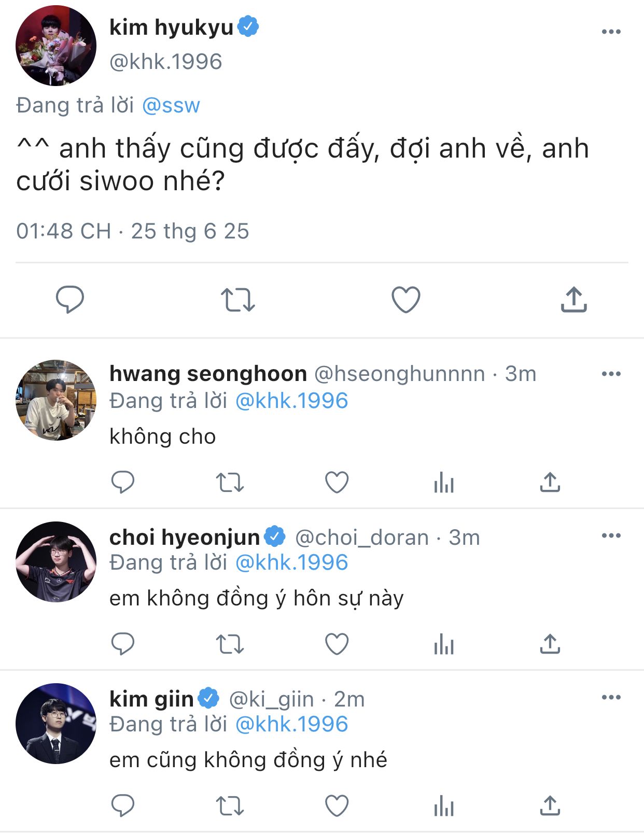Retweet kim hyukyu's main tweet

pos(237,299)
